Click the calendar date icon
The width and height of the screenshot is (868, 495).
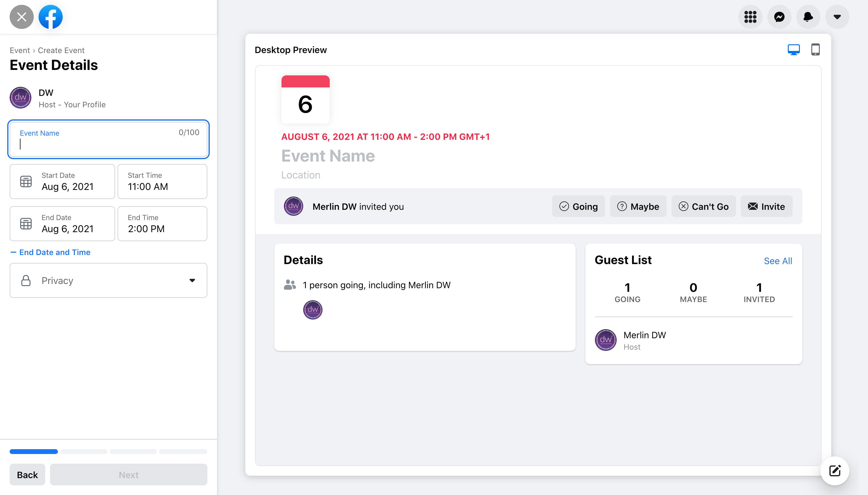pyautogui.click(x=305, y=99)
